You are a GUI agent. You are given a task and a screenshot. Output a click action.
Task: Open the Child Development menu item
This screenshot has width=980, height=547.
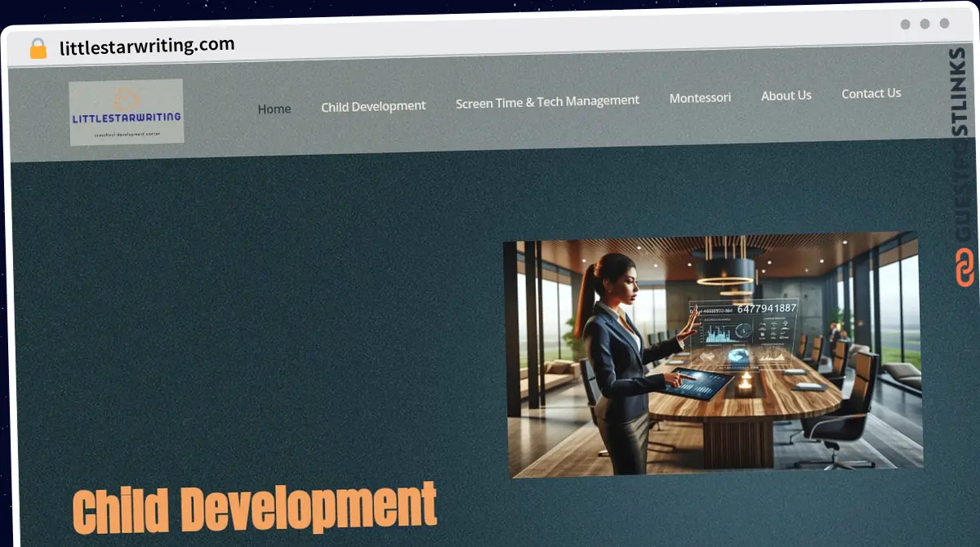373,106
